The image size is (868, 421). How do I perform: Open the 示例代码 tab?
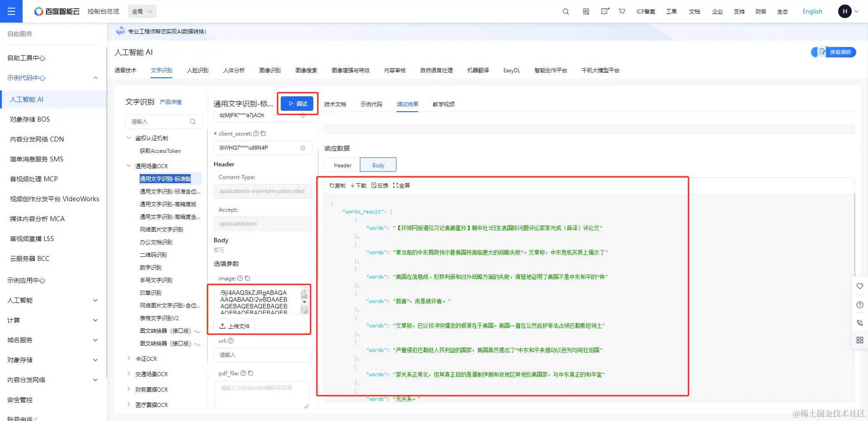pos(371,104)
